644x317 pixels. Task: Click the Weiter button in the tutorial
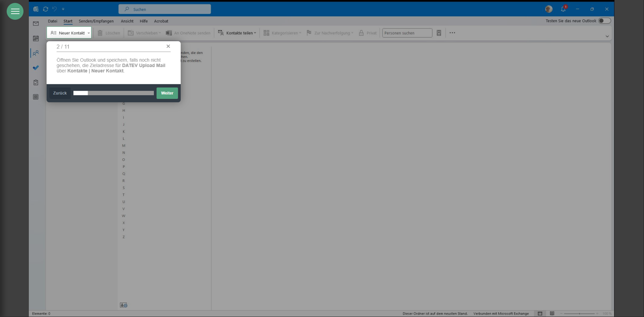[167, 93]
